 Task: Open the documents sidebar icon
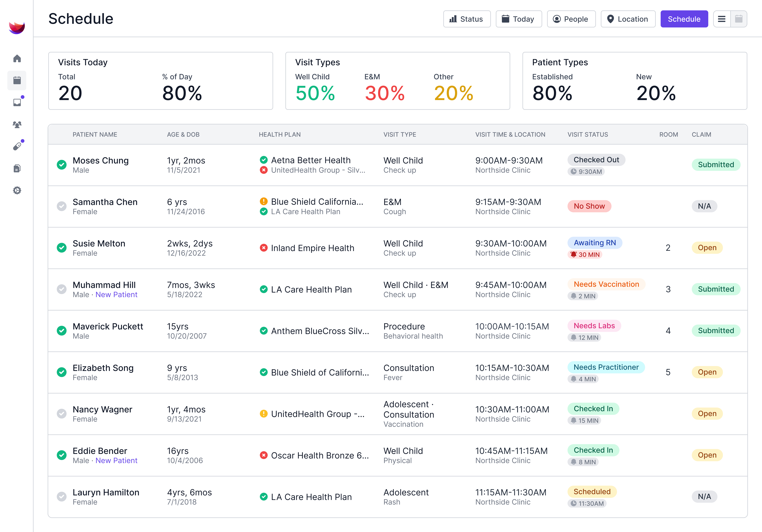(17, 169)
